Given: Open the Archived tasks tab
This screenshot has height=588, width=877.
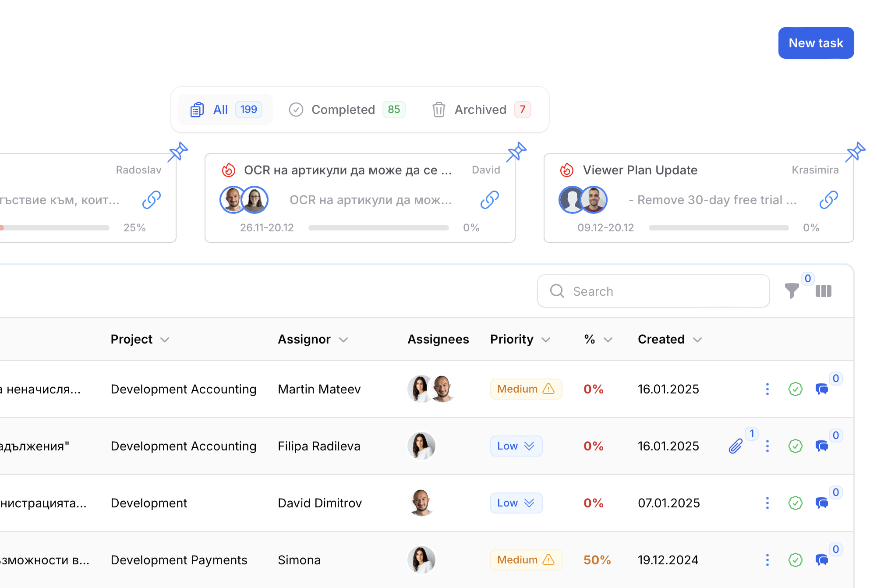Looking at the screenshot, I should click(481, 110).
